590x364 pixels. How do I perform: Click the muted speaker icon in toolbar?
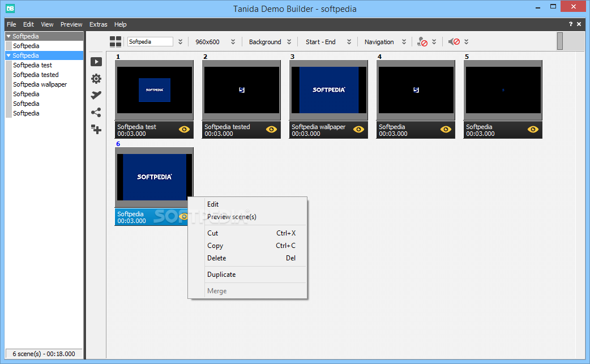coord(454,42)
